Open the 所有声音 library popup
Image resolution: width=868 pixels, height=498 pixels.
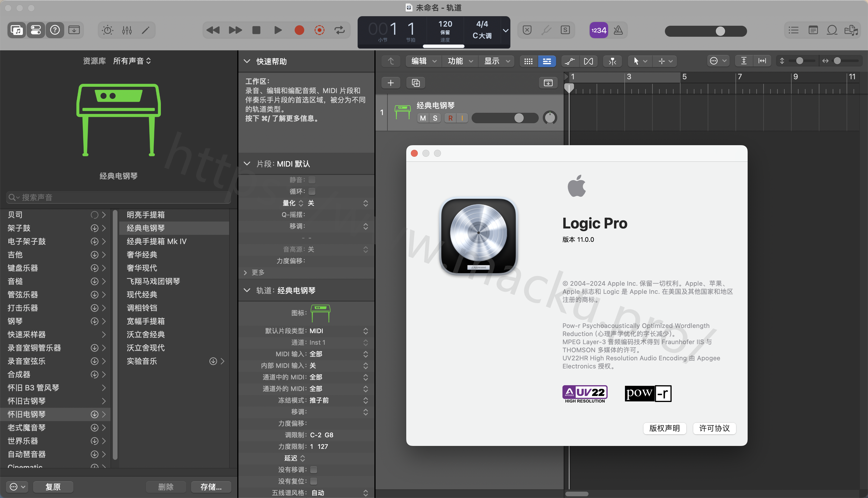132,61
